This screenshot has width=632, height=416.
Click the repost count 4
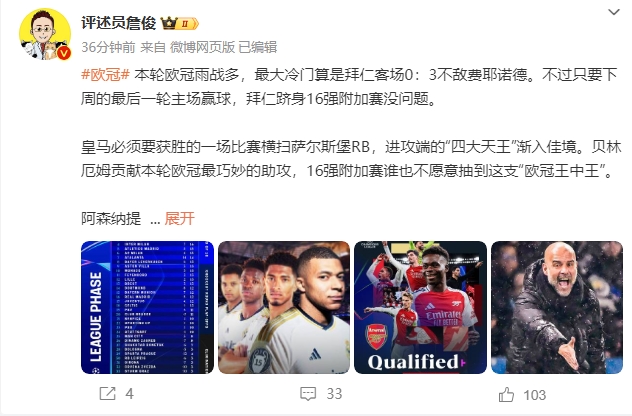(x=129, y=394)
